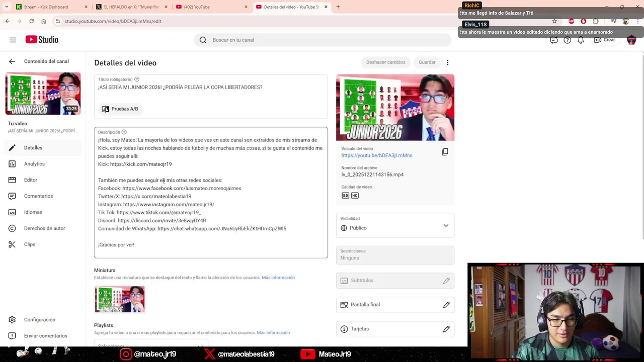Click the file name lv_0_20251221143156.mp4
The height and width of the screenshot is (362, 644).
coord(372,174)
